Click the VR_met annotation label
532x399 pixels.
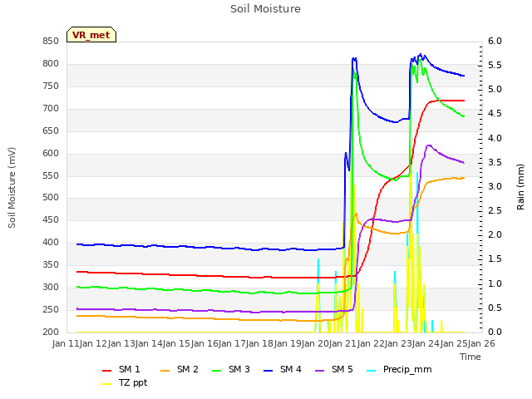(91, 35)
